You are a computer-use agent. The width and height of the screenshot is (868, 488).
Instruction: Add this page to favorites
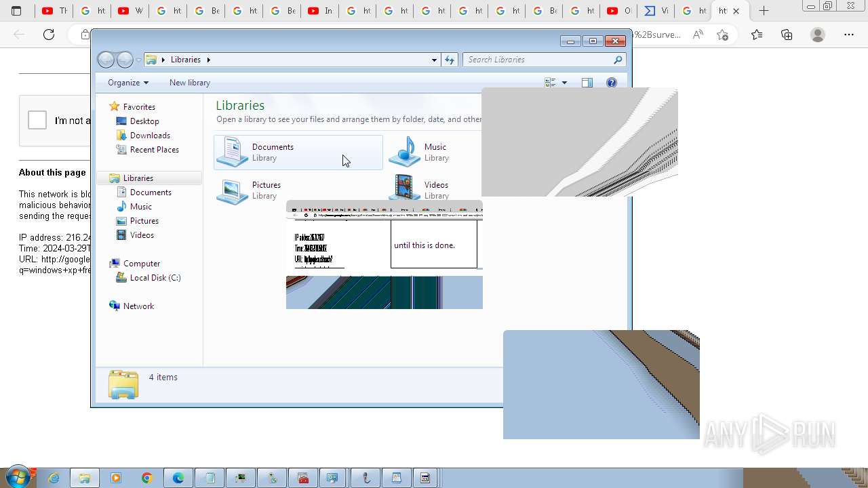(x=723, y=35)
